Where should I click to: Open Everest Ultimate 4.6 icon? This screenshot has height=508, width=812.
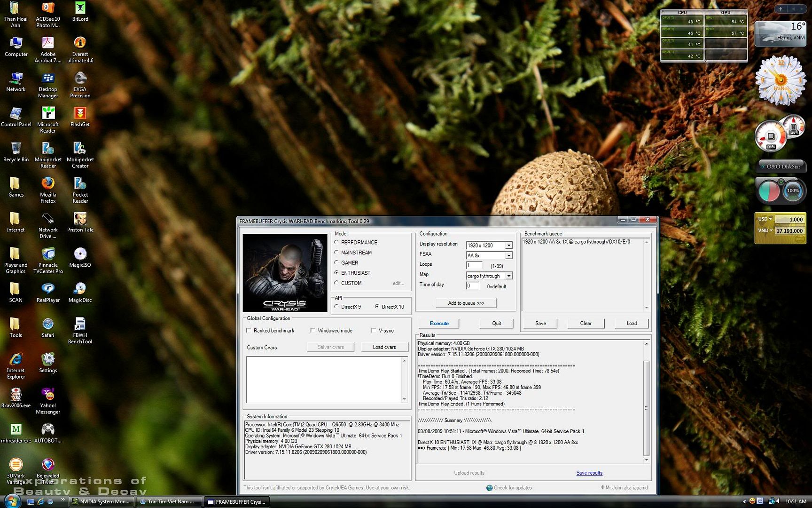click(x=80, y=50)
